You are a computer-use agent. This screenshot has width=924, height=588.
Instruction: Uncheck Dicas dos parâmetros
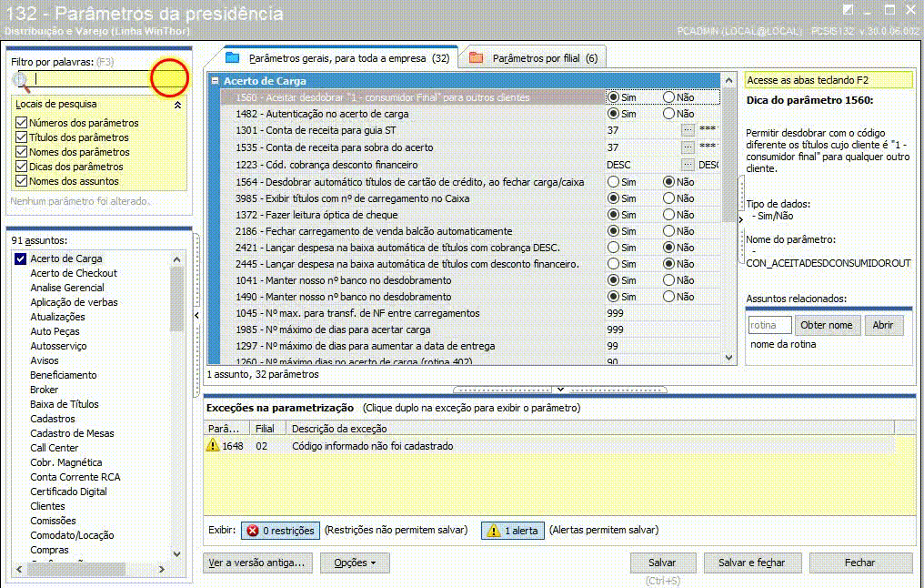[21, 167]
